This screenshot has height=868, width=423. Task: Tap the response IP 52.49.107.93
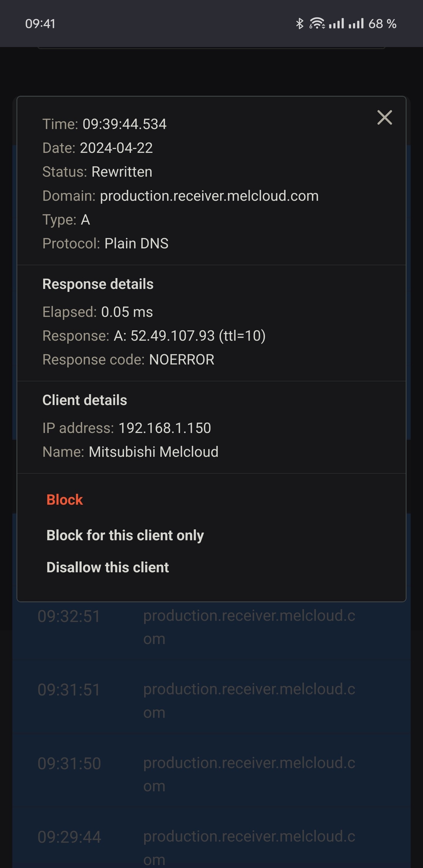pyautogui.click(x=172, y=335)
